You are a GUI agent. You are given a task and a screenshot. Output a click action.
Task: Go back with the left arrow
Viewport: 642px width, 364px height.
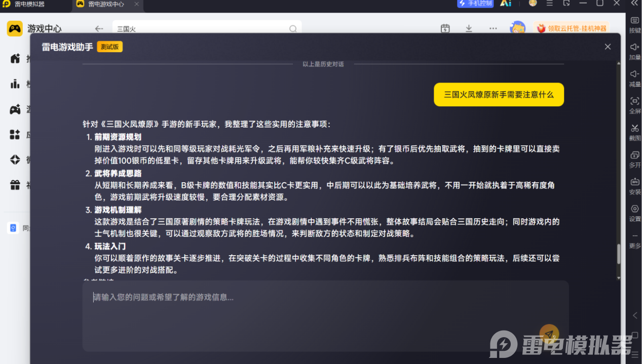point(99,29)
